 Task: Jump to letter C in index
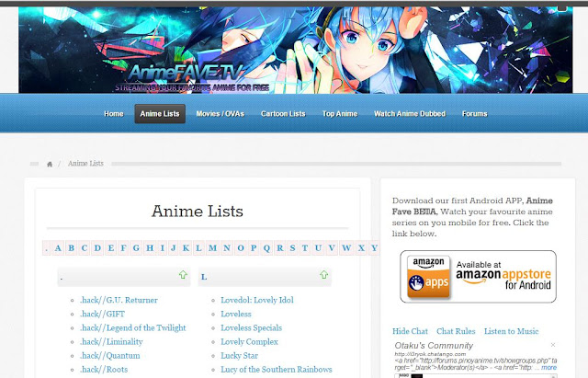click(84, 248)
